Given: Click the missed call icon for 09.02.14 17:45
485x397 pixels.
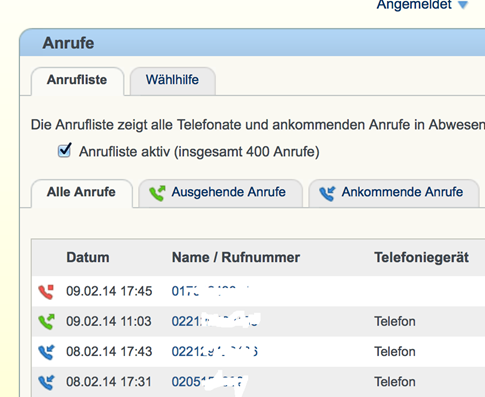Looking at the screenshot, I should [46, 292].
